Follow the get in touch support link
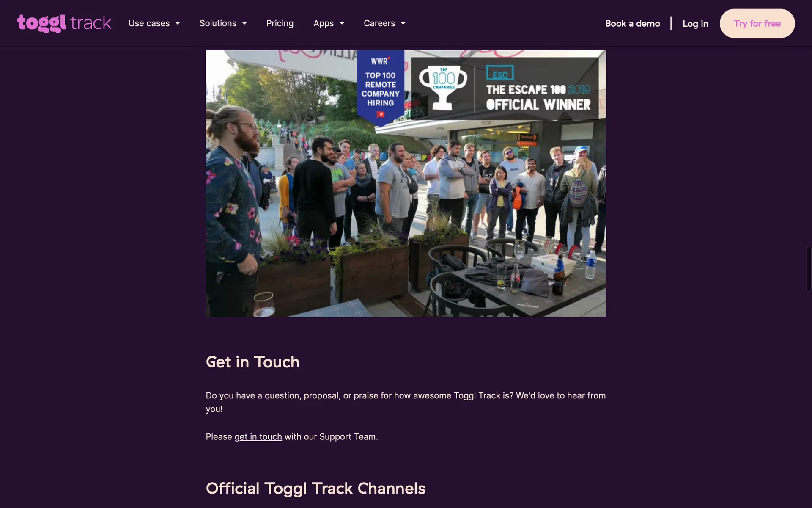 click(x=258, y=436)
